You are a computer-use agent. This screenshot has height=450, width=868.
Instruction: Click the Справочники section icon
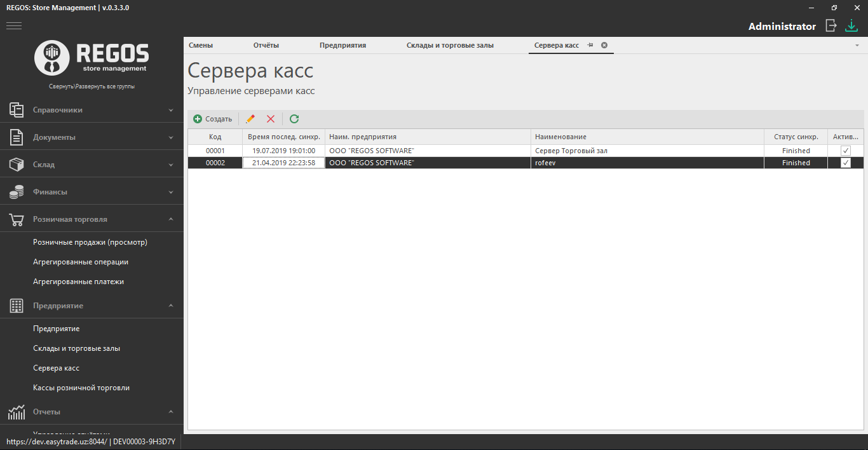coord(17,109)
